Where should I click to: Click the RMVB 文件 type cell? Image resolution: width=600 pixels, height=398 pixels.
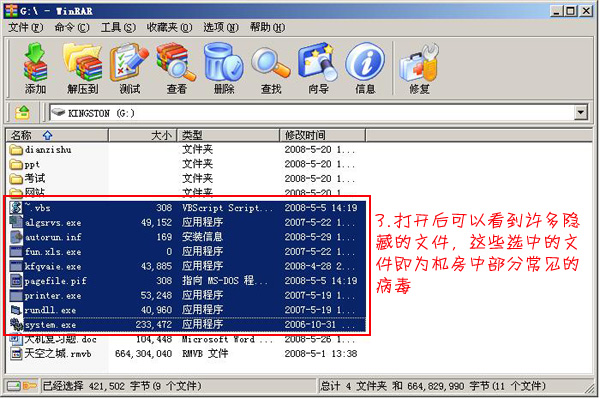[205, 354]
